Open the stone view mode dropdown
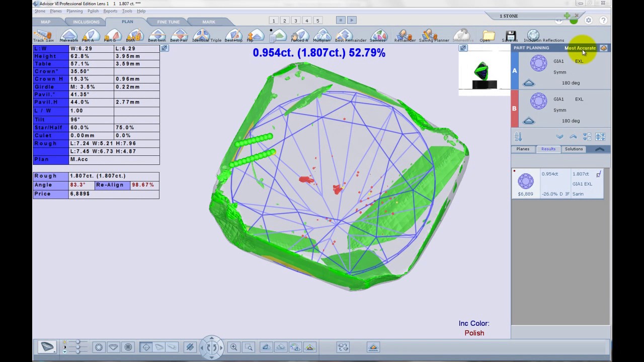This screenshot has width=644, height=362. 47,347
